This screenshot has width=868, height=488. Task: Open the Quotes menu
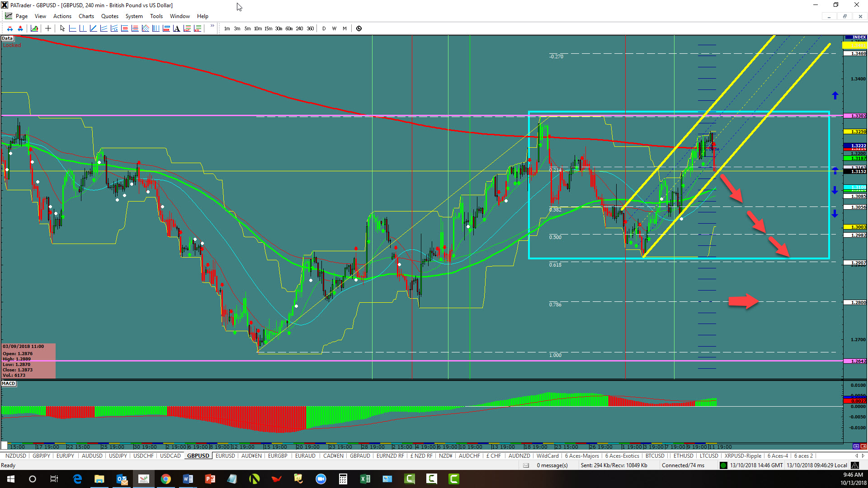click(x=110, y=16)
